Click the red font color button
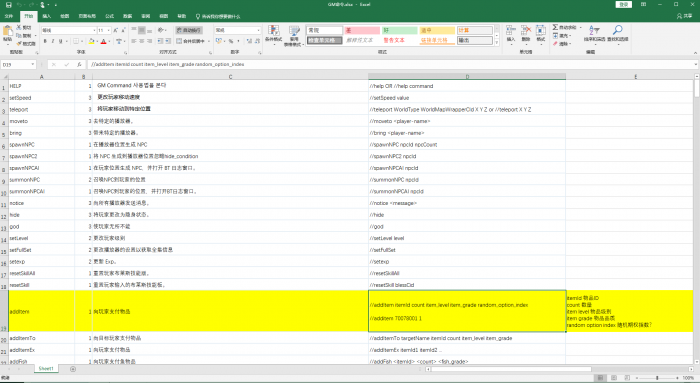 [x=104, y=41]
